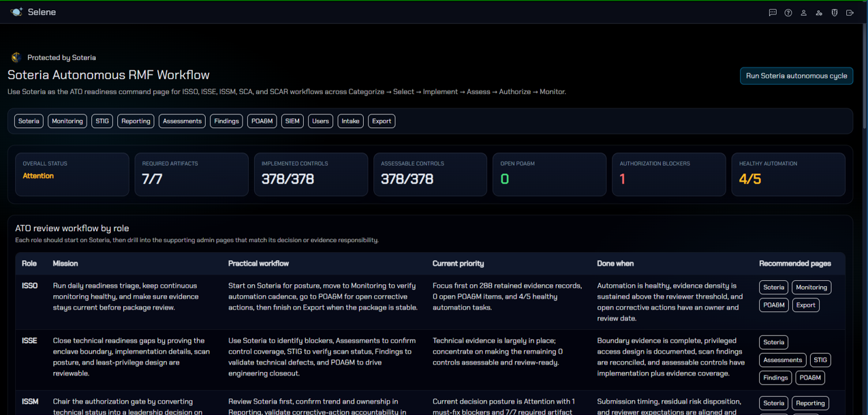Click the Required Artifacts 7/7 card
This screenshot has height=415, width=868.
(191, 174)
